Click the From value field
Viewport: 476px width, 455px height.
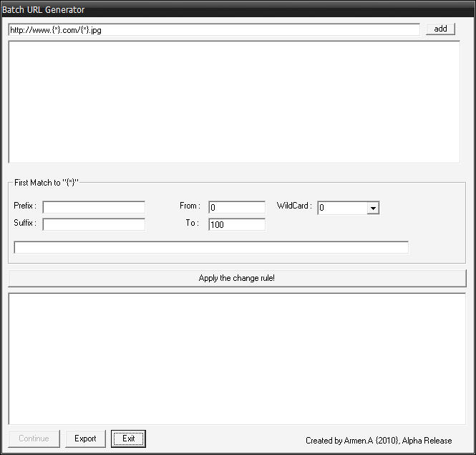point(237,207)
